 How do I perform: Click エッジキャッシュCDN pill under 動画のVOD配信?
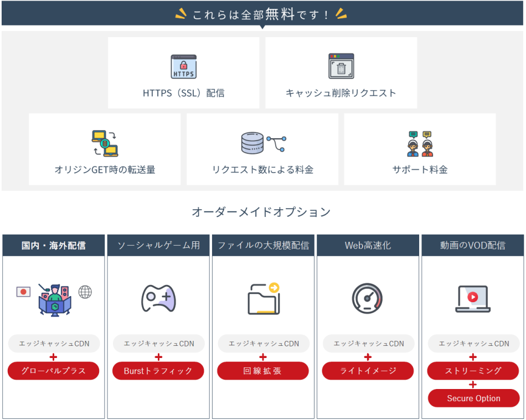click(473, 344)
